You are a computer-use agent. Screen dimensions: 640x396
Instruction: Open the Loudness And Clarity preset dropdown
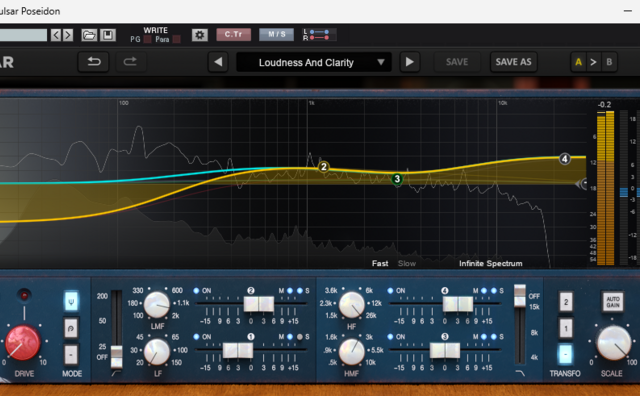314,62
